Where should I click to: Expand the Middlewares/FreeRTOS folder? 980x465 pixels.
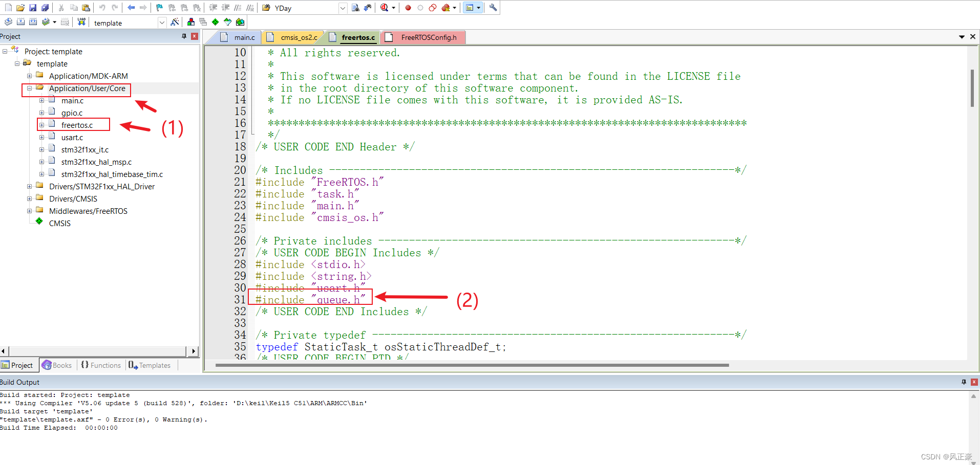coord(29,211)
